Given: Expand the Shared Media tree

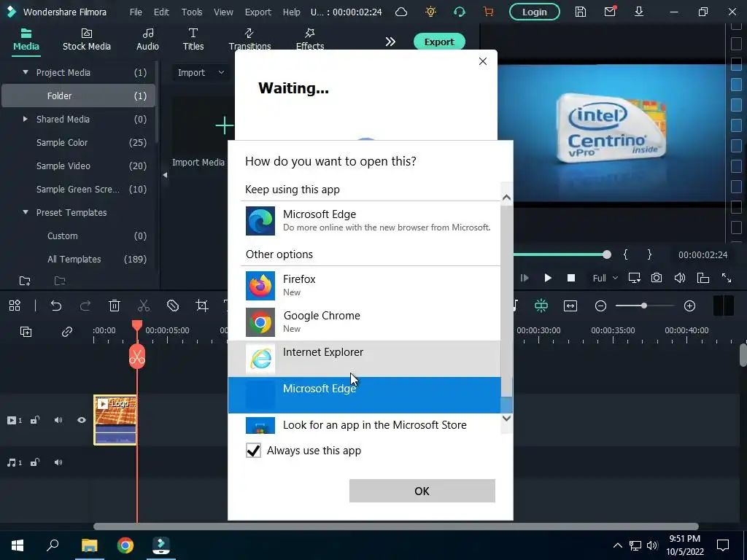Looking at the screenshot, I should [26, 119].
